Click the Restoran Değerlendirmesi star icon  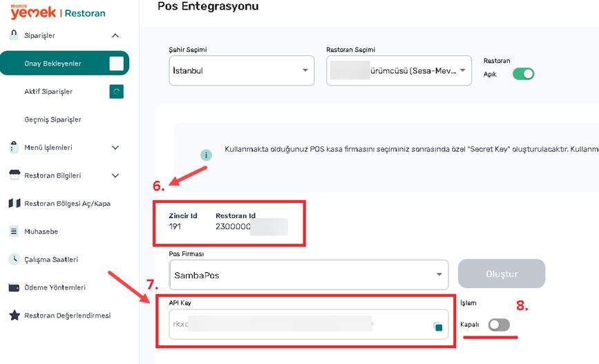(x=14, y=315)
